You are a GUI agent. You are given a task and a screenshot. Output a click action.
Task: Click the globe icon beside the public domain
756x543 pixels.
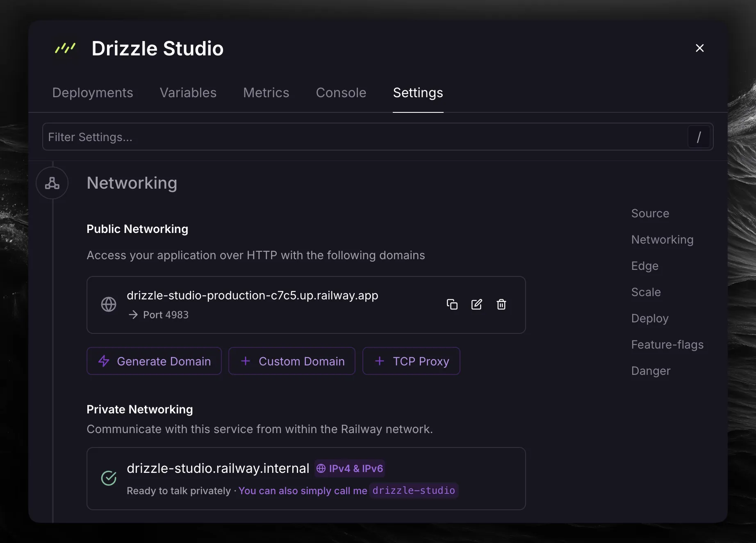pyautogui.click(x=109, y=304)
